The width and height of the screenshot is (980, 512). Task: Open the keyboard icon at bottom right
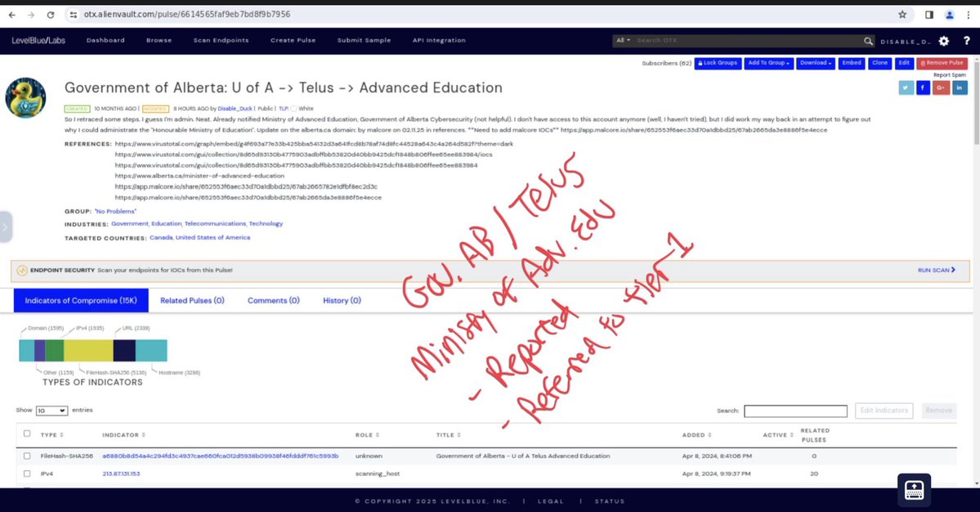pyautogui.click(x=914, y=489)
